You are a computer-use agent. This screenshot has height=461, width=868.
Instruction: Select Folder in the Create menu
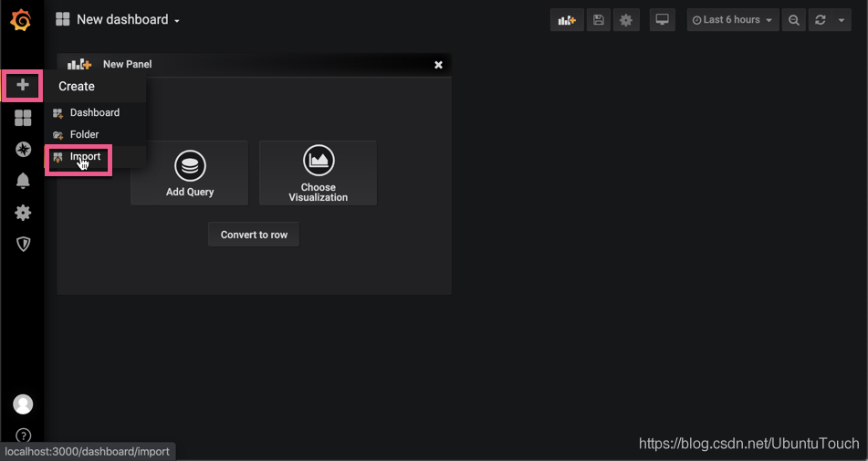pyautogui.click(x=95, y=134)
